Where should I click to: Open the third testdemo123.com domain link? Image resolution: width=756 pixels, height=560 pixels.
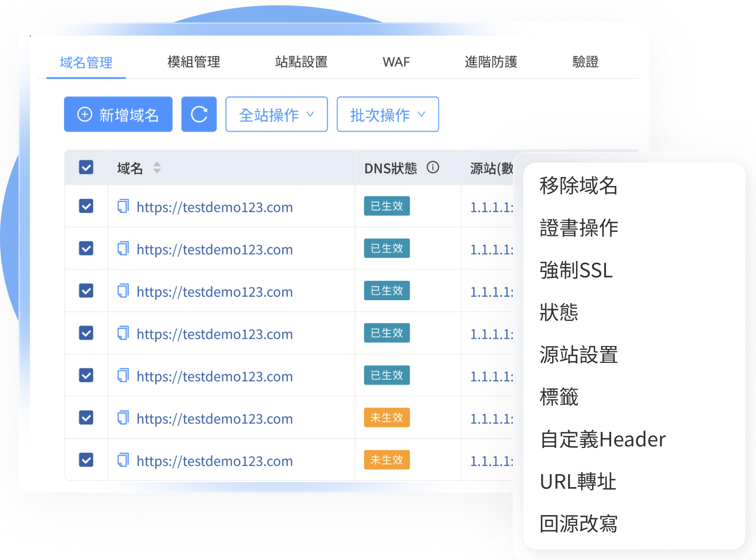(x=214, y=292)
